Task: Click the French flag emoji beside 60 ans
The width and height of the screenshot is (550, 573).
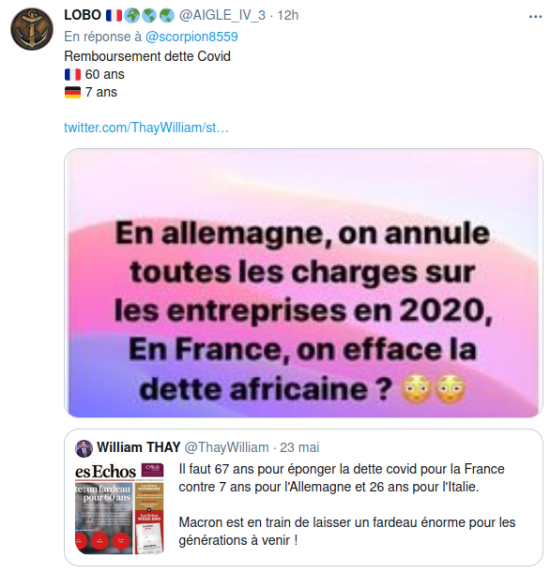Action: 73,75
